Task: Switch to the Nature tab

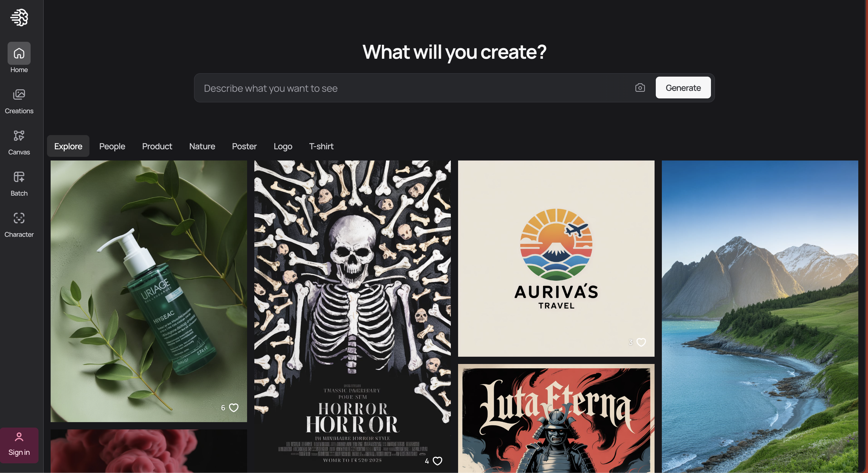Action: [202, 146]
